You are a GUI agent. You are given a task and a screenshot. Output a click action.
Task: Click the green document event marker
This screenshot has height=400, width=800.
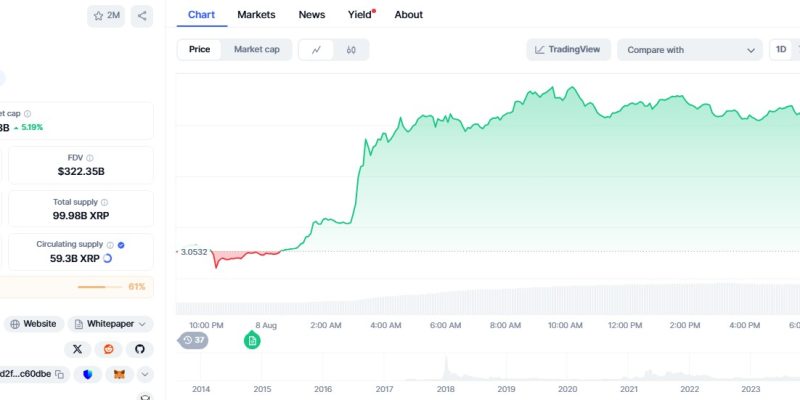[252, 340]
